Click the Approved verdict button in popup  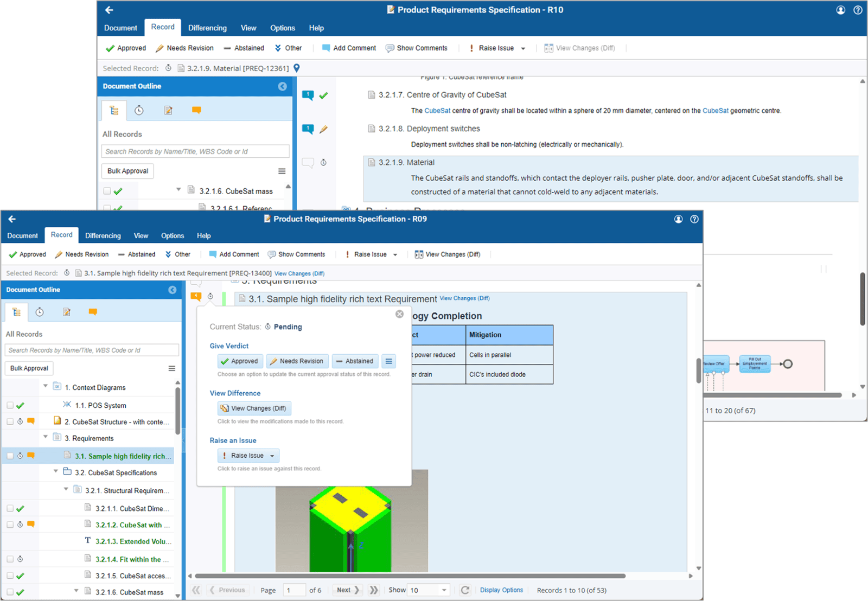click(240, 361)
